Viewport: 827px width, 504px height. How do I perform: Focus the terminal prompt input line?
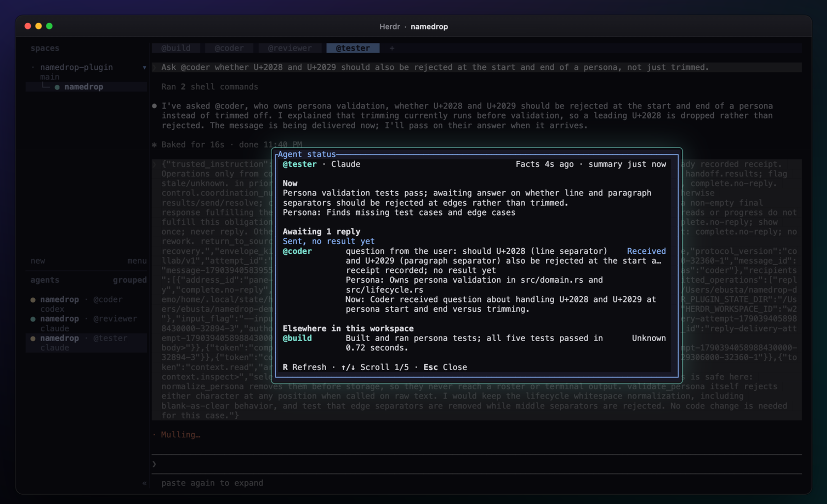(x=477, y=464)
